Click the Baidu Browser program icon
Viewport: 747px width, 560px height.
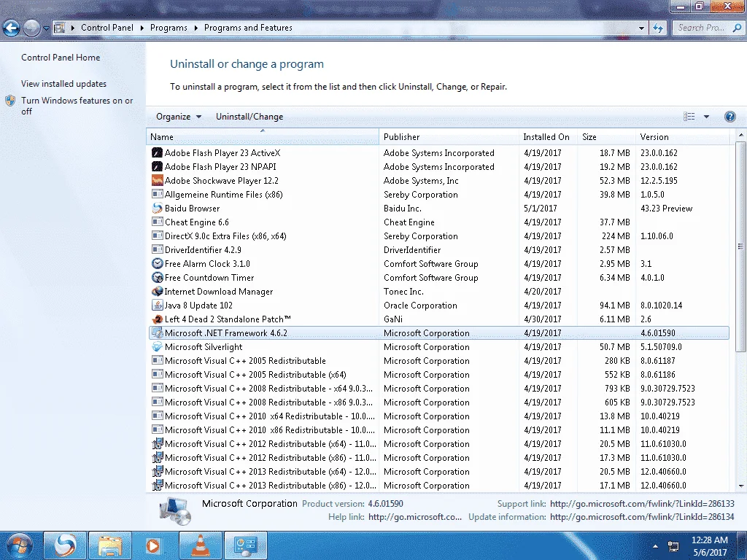[158, 208]
